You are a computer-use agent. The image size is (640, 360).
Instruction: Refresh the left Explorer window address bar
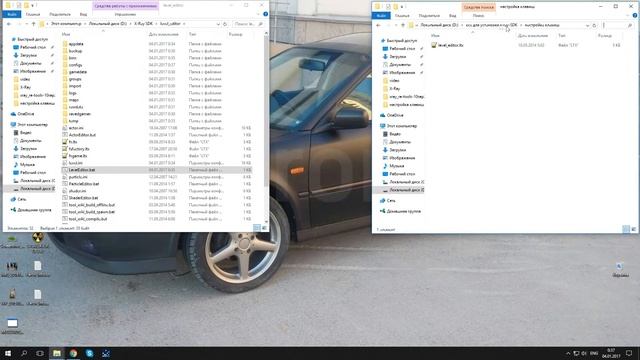[x=225, y=24]
